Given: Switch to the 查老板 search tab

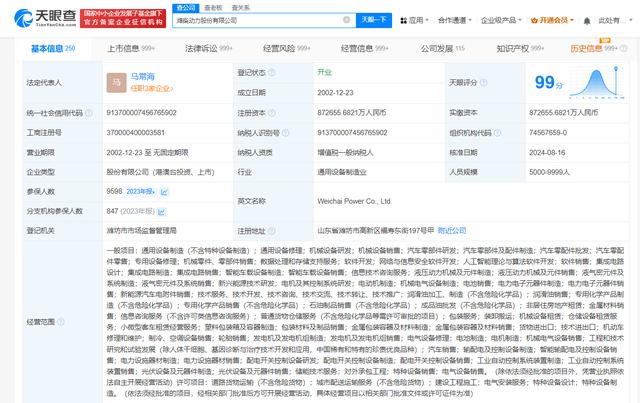Looking at the screenshot, I should [x=213, y=8].
